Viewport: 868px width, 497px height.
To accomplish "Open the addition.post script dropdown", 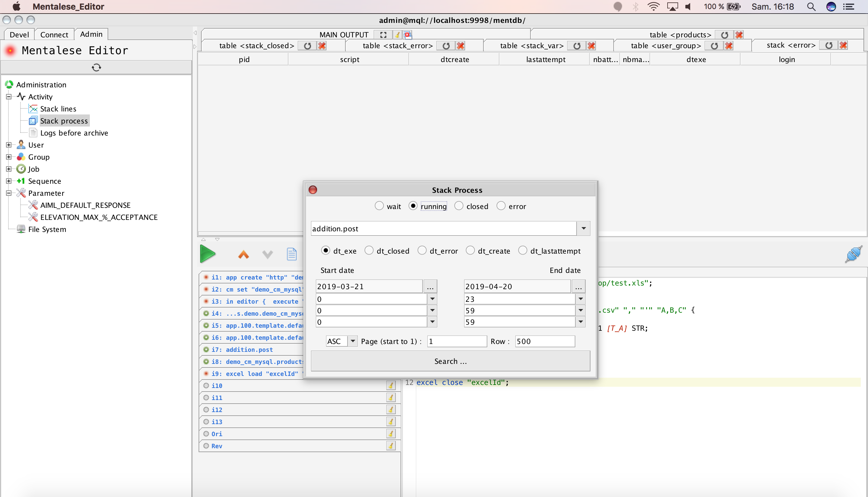I will pos(583,228).
